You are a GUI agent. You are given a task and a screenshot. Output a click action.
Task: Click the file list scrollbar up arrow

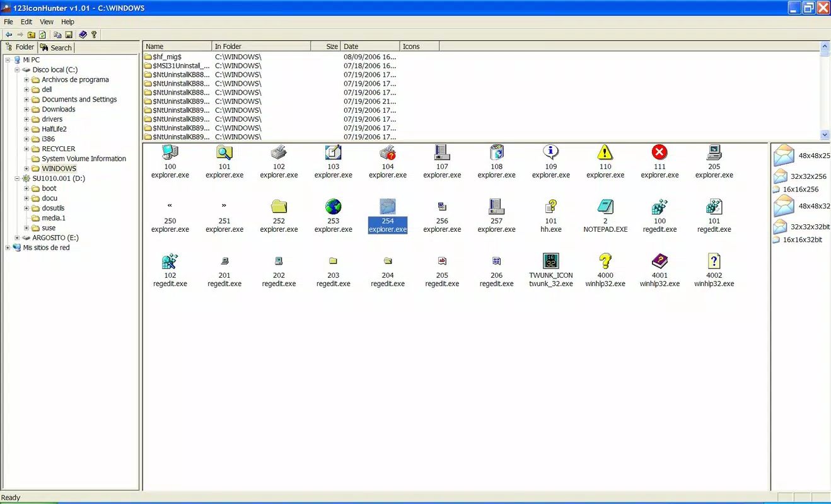pos(825,46)
